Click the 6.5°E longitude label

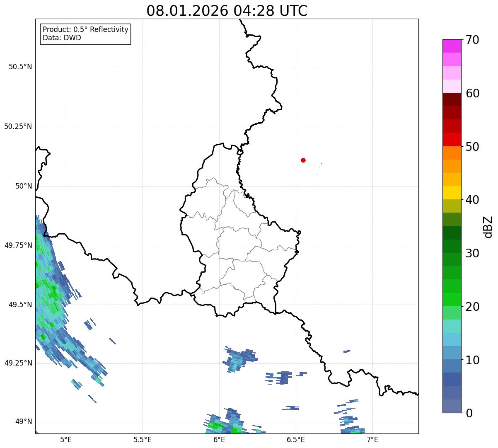click(296, 439)
